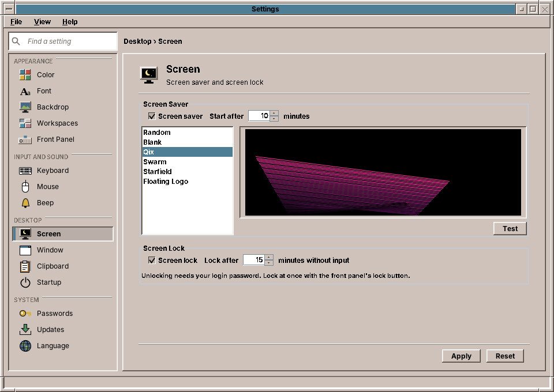Click the Test button

click(x=510, y=229)
